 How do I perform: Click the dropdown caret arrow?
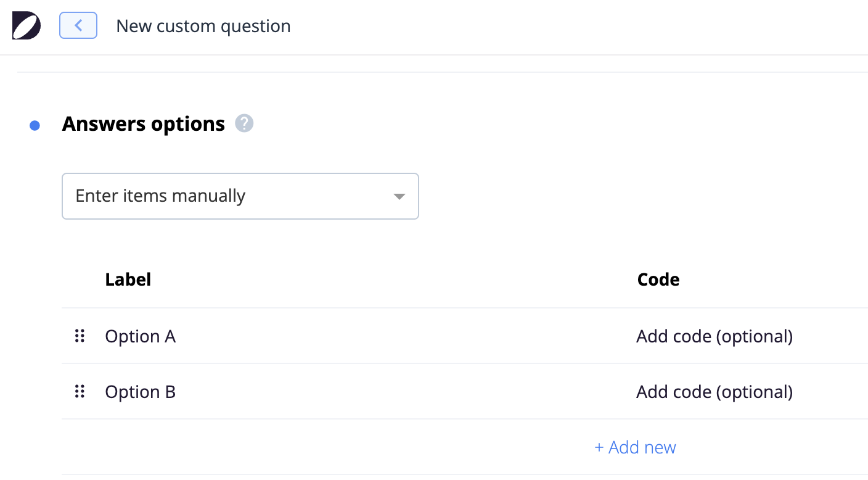(399, 196)
